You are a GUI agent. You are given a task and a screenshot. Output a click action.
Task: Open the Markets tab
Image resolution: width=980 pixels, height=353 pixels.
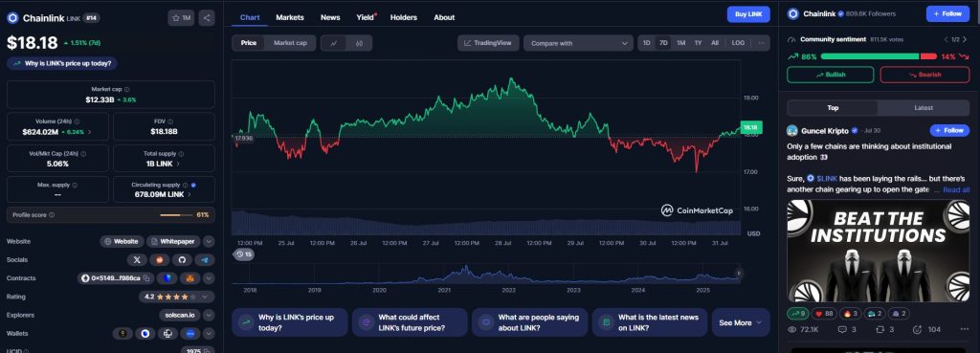290,17
